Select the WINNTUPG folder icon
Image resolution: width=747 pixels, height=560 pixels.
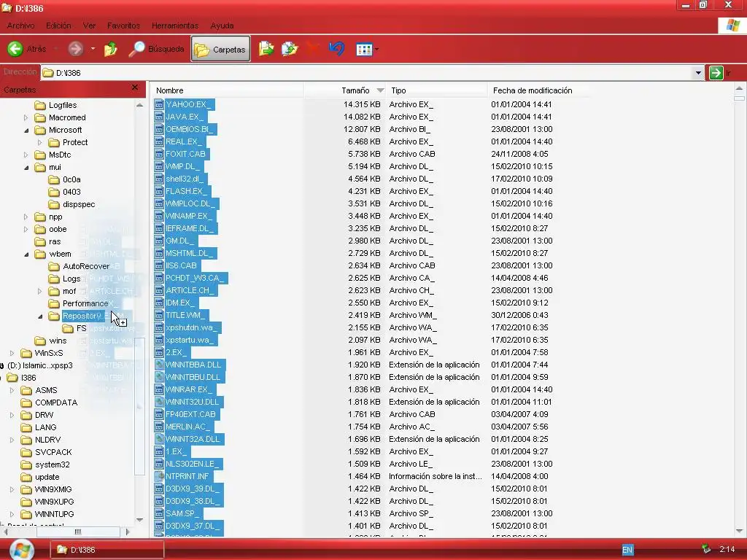(x=26, y=514)
